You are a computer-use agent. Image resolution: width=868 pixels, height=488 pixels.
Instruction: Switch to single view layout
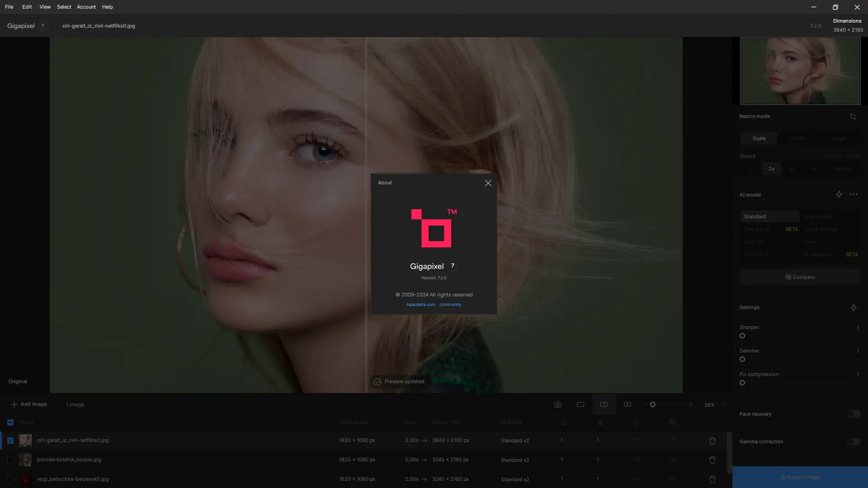click(580, 404)
